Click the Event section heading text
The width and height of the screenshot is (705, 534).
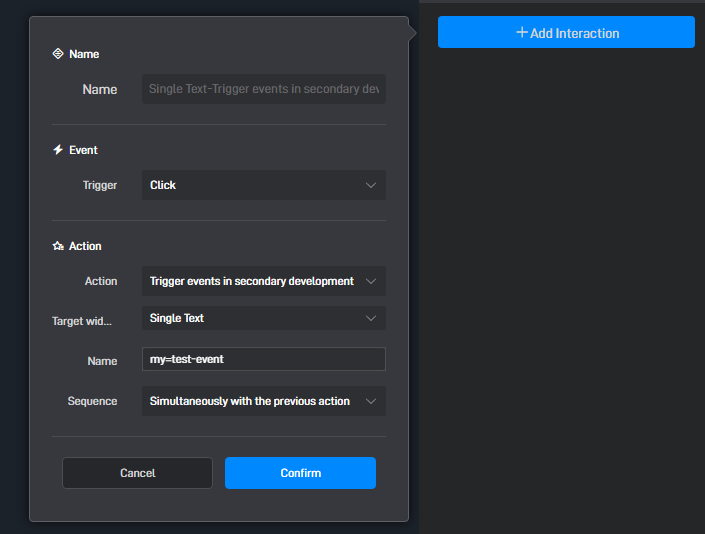click(83, 150)
